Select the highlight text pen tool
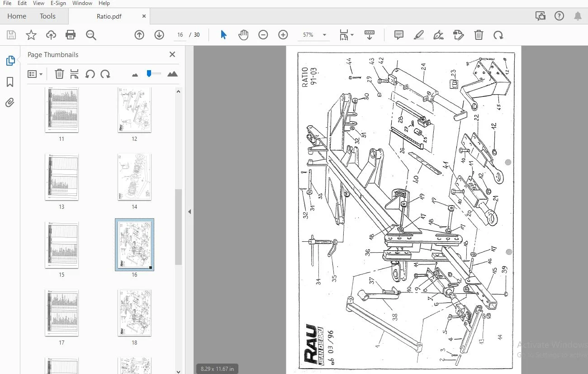 pyautogui.click(x=419, y=35)
